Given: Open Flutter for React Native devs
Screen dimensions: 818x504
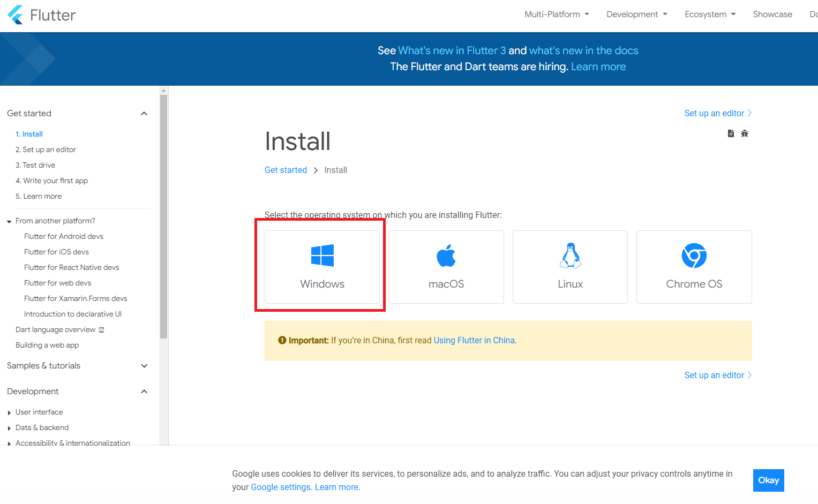Looking at the screenshot, I should coord(72,267).
